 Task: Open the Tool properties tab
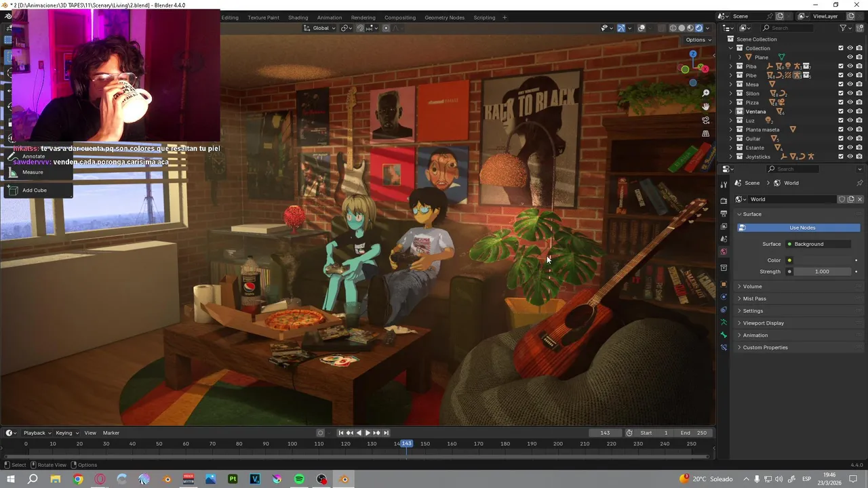click(x=724, y=184)
